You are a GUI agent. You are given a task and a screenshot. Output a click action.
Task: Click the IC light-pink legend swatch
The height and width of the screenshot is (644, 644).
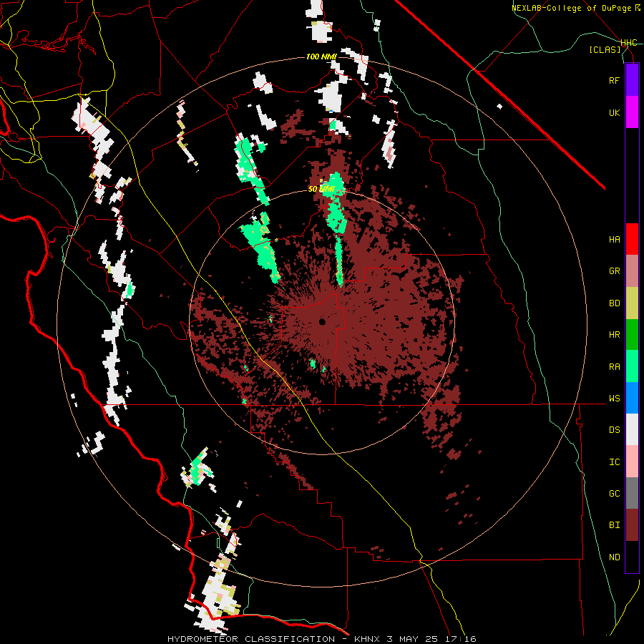point(632,462)
